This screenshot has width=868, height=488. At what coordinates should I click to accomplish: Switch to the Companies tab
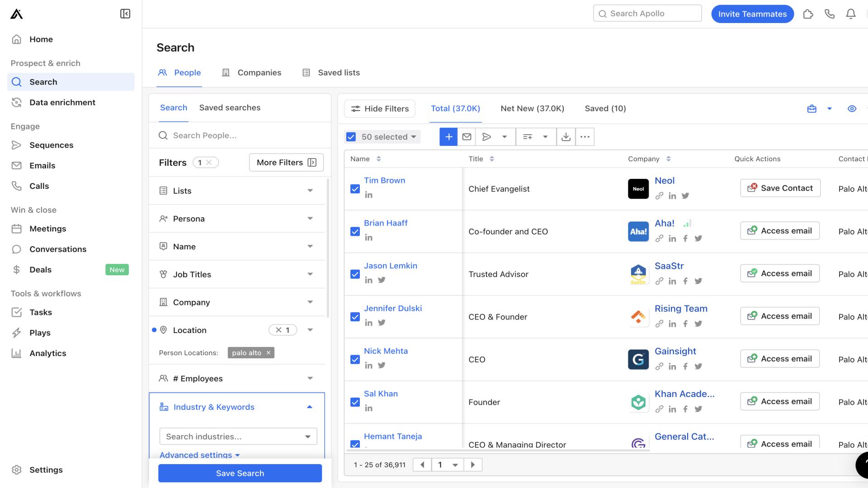252,73
